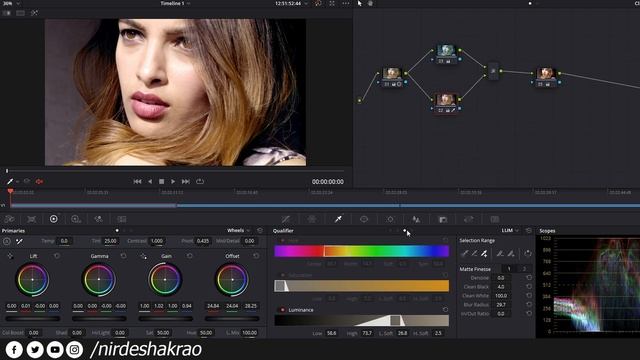Jump to the last frame
The image size is (640, 360).
[186, 181]
